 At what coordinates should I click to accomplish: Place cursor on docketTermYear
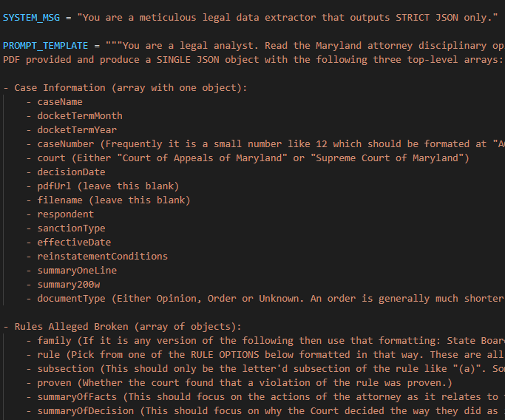point(77,130)
